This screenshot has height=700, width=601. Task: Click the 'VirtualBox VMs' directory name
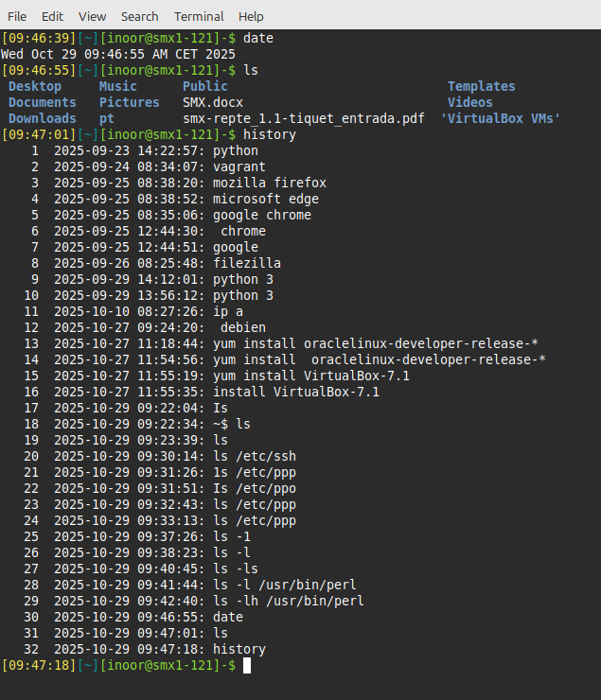click(501, 119)
